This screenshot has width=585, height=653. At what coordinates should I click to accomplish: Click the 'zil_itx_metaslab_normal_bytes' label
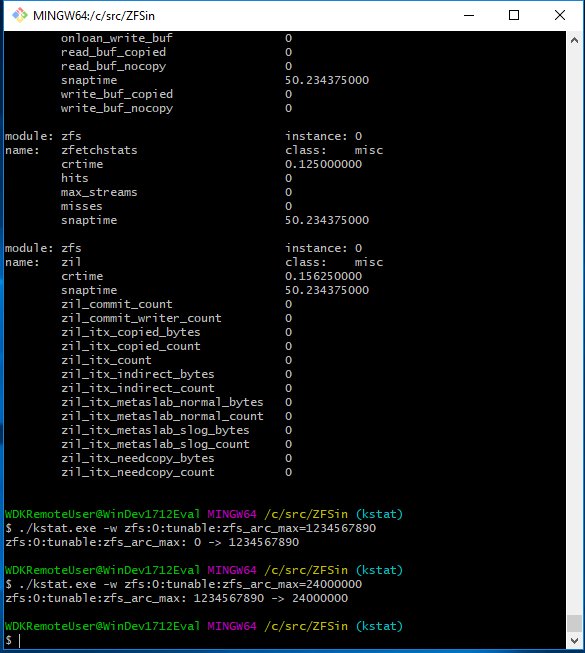[x=162, y=402]
